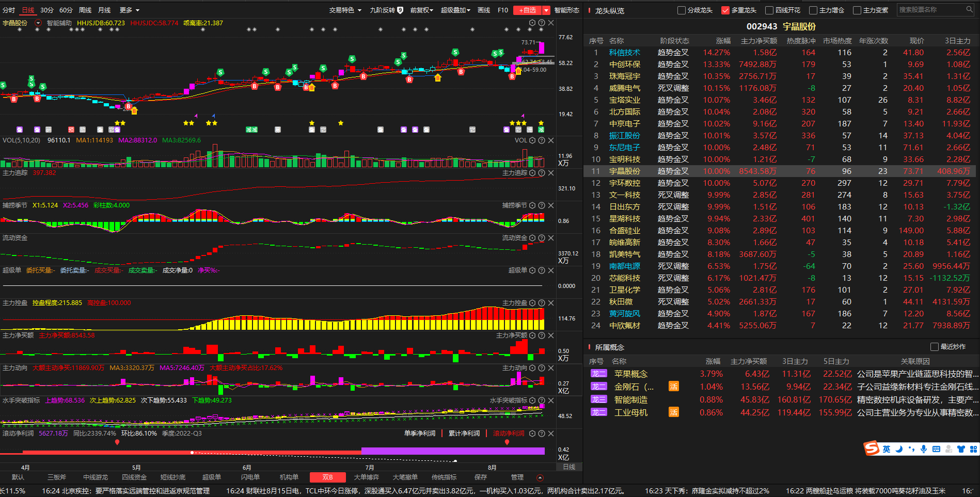This screenshot has height=497, width=980.
Task: Toggle Sogou punctuation mode icon
Action: tap(911, 449)
